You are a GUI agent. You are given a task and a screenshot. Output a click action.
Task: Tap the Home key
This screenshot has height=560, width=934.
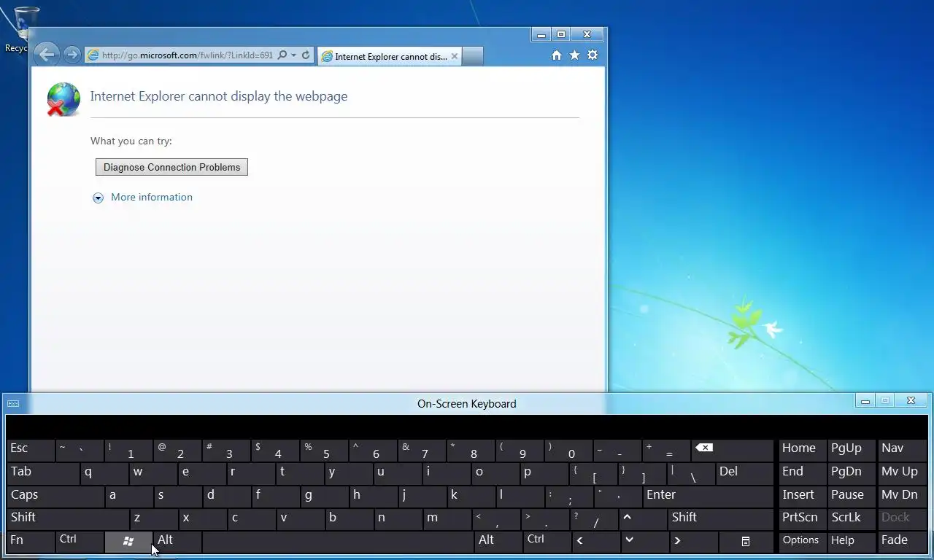[801, 451]
